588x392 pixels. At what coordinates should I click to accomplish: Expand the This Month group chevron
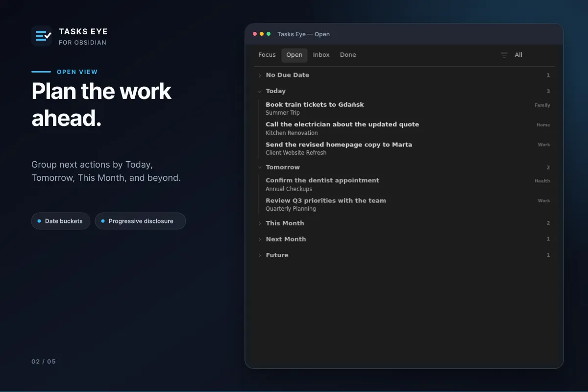[260, 223]
